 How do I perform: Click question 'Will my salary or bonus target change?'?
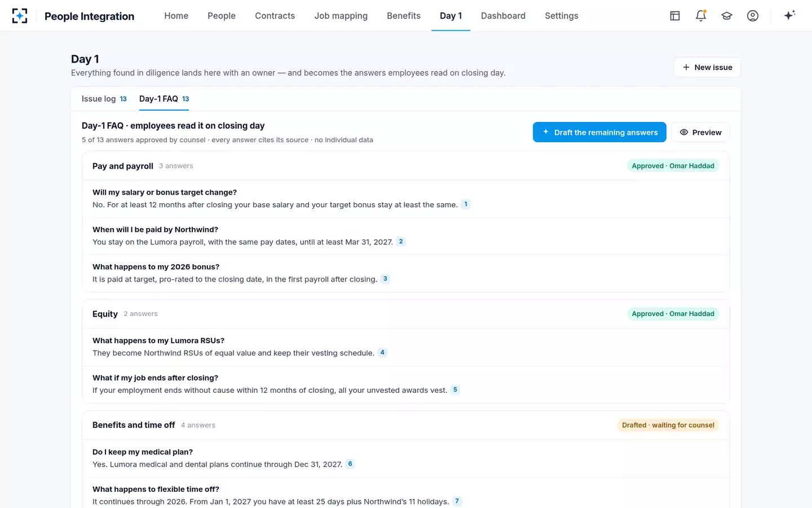tap(165, 192)
